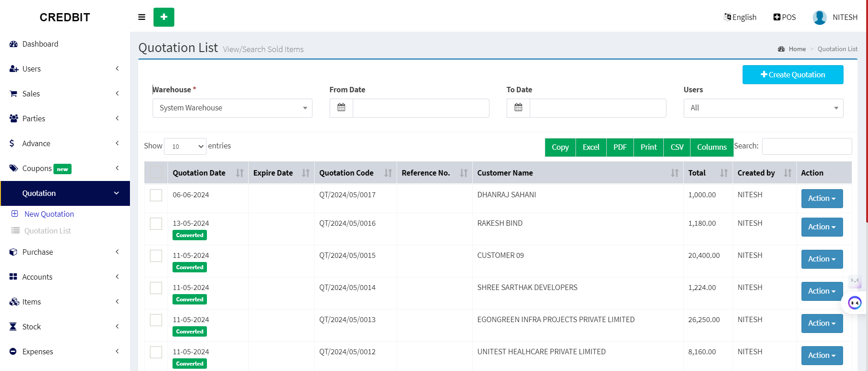Collapse the Quotation menu chevron
Screen dimensions: 868x371
(116, 193)
